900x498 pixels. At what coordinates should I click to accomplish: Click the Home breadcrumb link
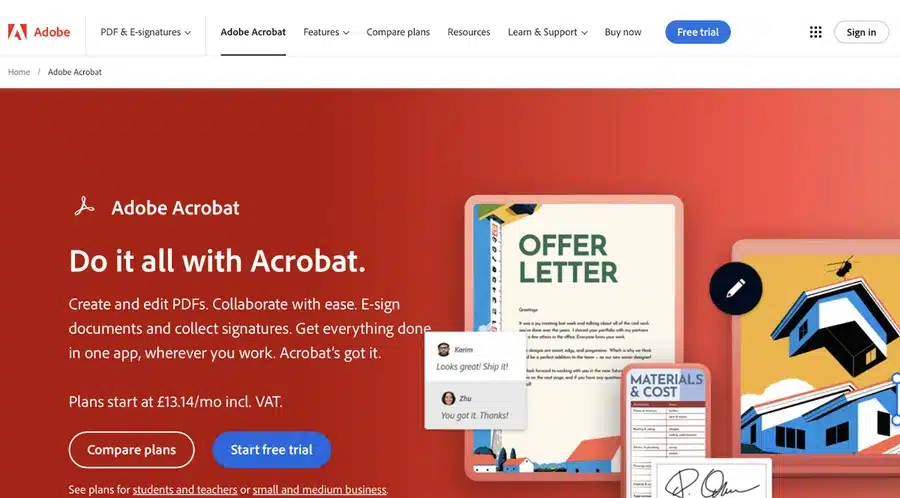19,72
